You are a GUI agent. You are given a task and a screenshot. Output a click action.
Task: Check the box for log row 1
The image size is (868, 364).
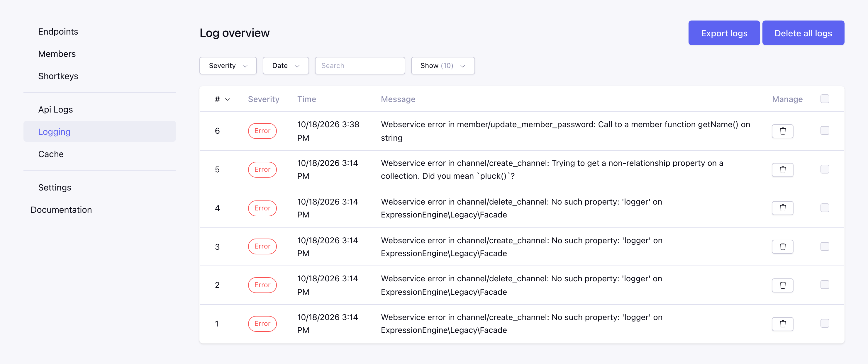pos(825,324)
